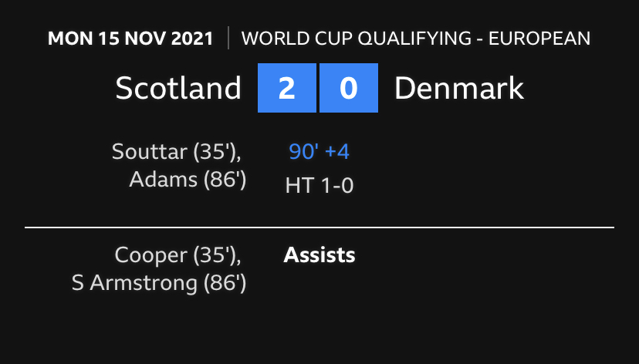Click the vertical separator after the date
This screenshot has height=364, width=639.
(x=228, y=39)
